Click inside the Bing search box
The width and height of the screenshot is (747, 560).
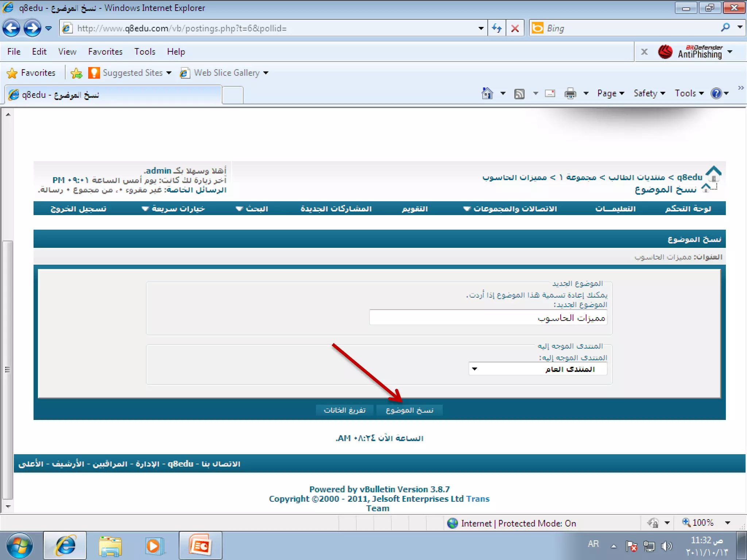tap(631, 28)
